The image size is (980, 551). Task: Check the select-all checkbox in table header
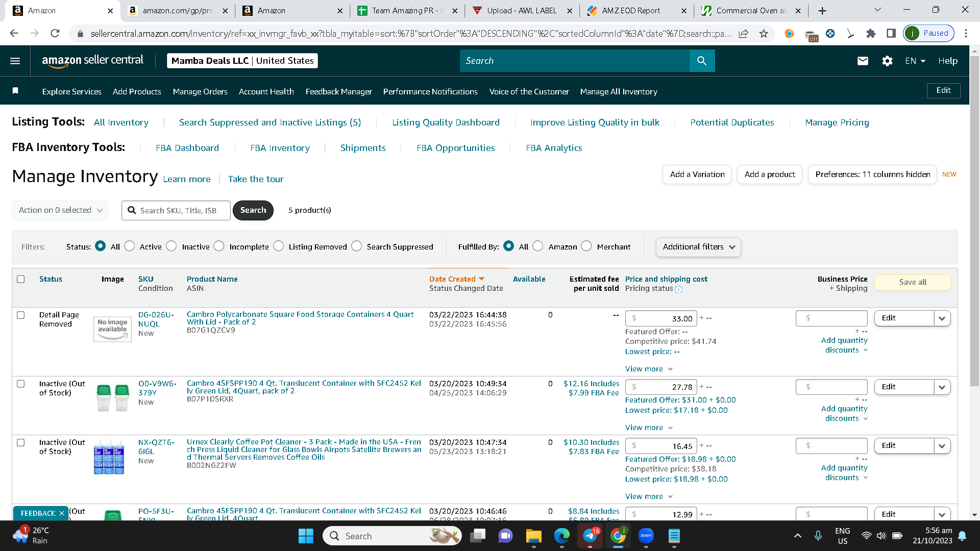click(x=21, y=279)
